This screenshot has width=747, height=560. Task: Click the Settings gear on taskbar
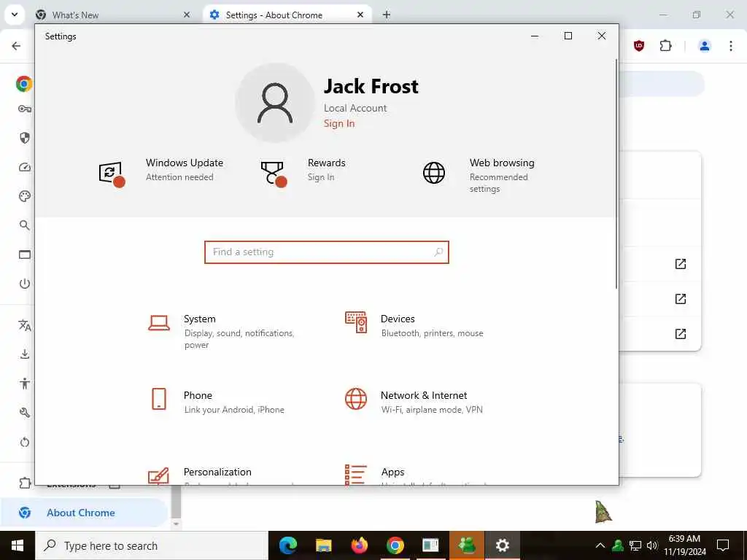click(502, 545)
